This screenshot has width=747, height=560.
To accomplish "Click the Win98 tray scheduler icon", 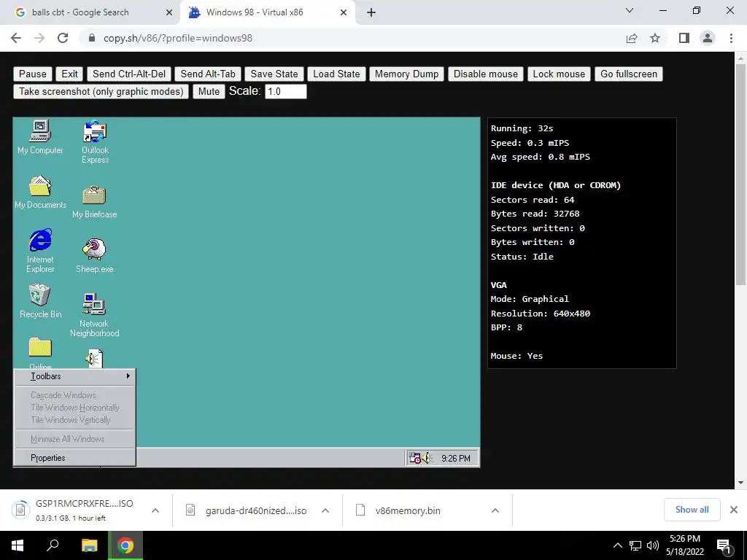I will (x=414, y=458).
